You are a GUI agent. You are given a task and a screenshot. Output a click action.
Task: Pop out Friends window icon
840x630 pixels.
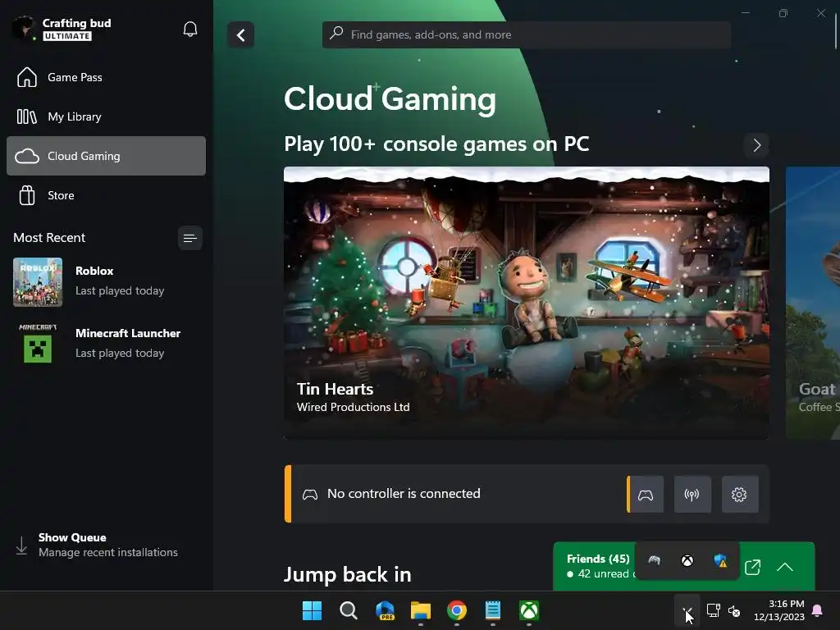click(752, 567)
